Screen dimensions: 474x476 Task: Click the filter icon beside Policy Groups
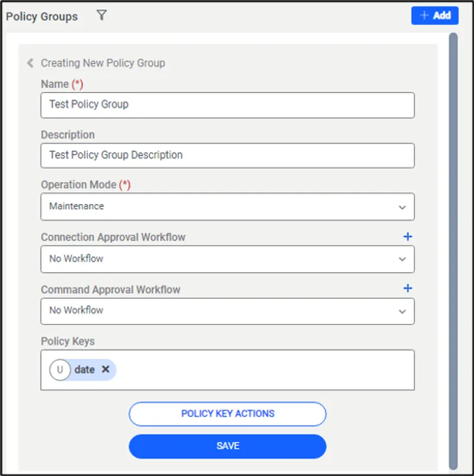(102, 16)
